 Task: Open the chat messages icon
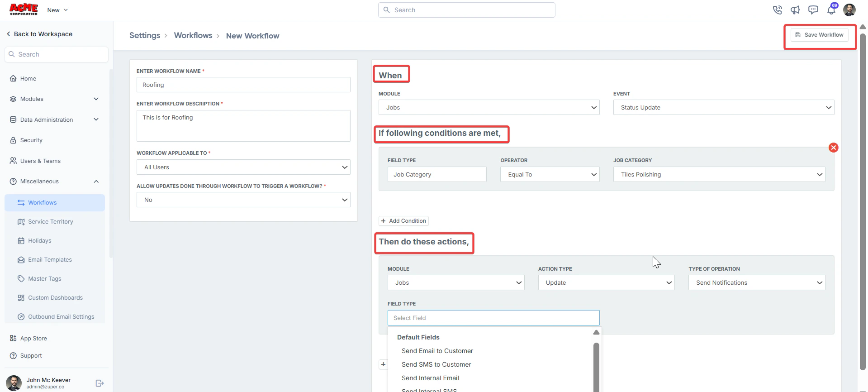coord(813,10)
